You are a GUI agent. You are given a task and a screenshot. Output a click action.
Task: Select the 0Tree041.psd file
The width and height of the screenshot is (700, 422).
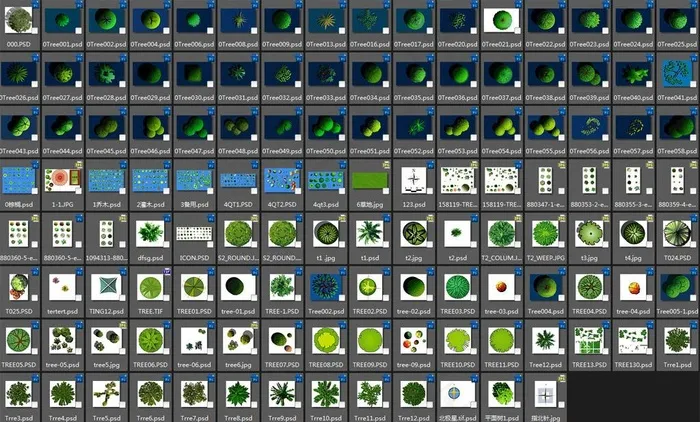[x=678, y=74]
